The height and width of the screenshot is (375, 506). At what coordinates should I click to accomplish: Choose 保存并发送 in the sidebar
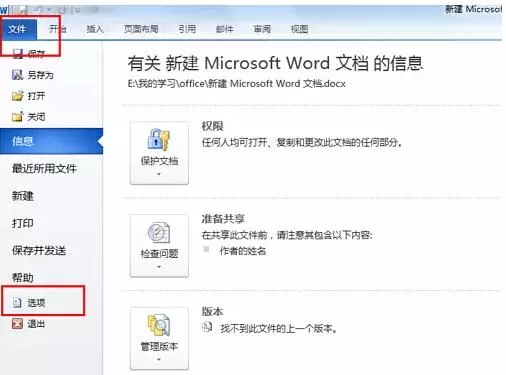pos(39,250)
